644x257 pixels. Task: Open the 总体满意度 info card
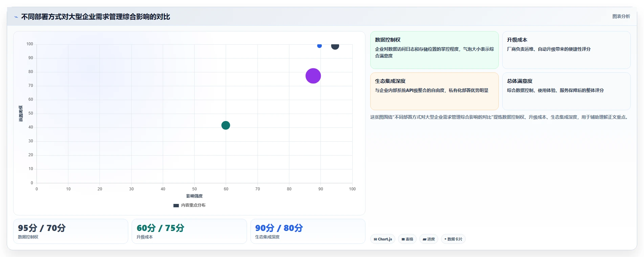tap(566, 91)
